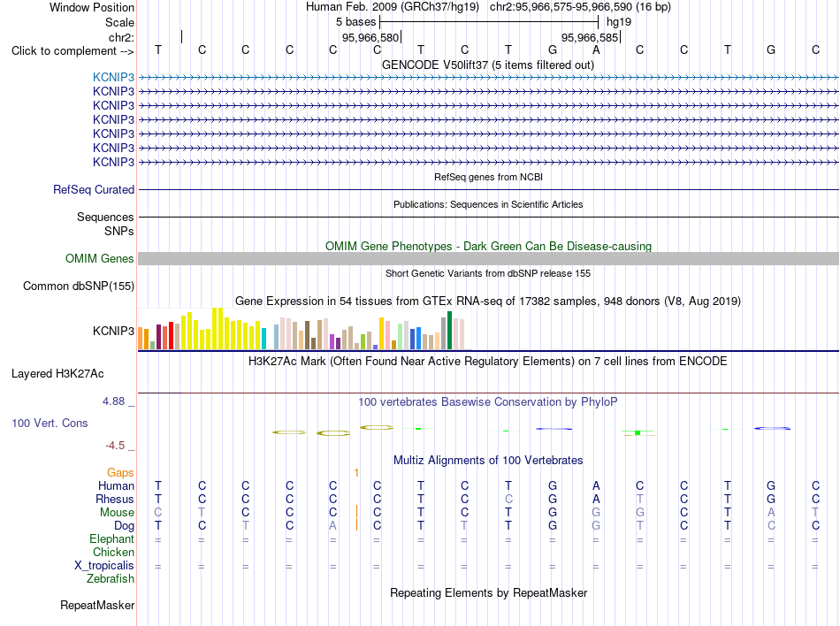
Task: Click the light-blue highlighted KCNIP3 transcript label
Action: [x=113, y=77]
